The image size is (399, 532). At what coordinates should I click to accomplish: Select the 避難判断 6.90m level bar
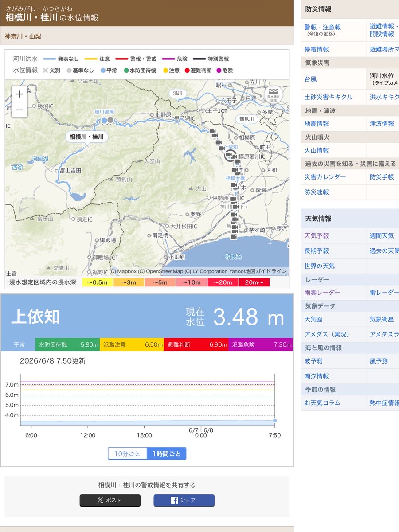[196, 344]
